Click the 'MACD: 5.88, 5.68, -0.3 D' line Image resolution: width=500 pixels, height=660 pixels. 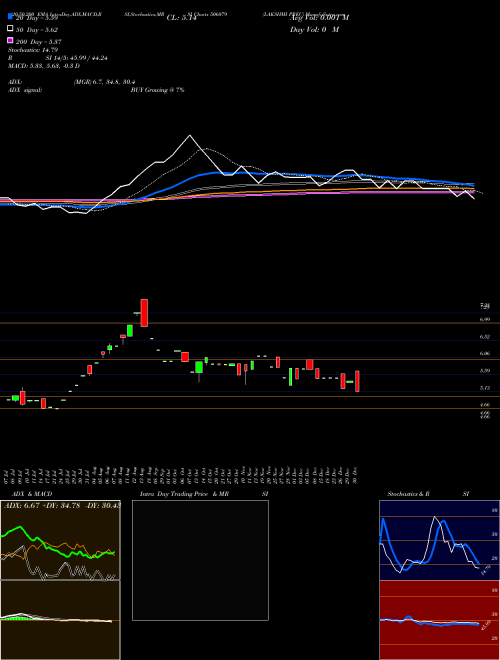44,66
